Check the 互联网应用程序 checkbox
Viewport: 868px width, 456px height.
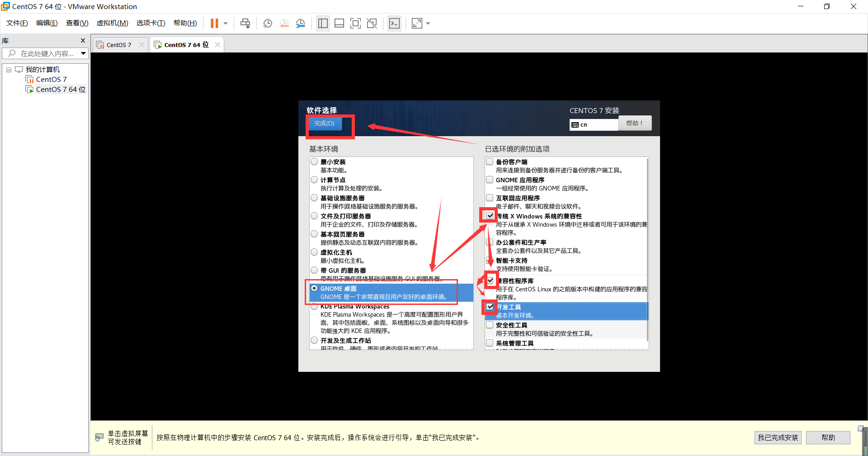pyautogui.click(x=490, y=198)
